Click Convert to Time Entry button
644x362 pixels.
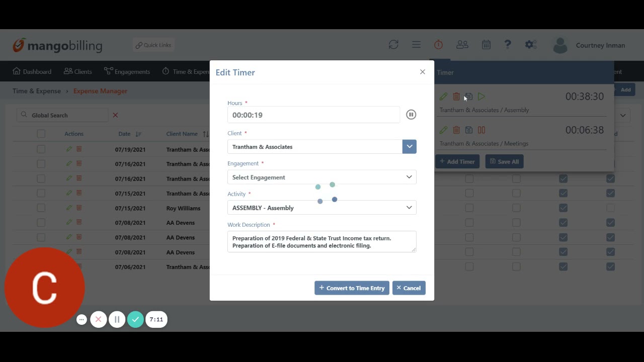pyautogui.click(x=352, y=288)
